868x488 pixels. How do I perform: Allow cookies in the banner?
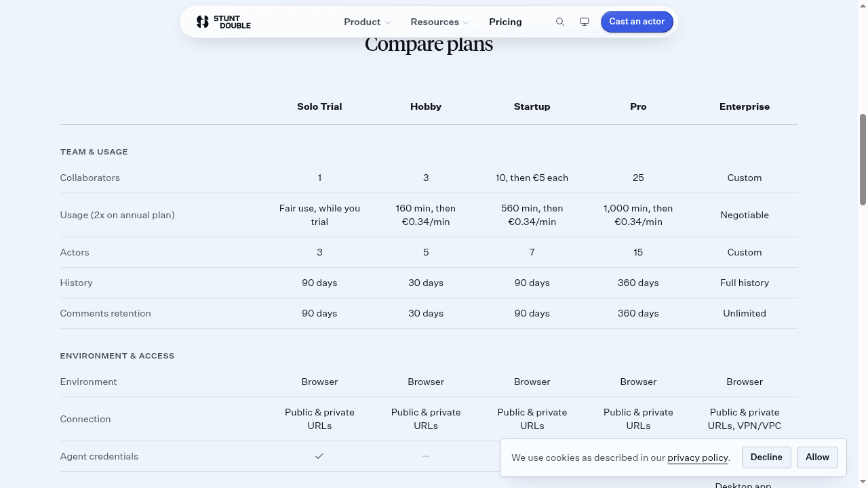tap(817, 457)
